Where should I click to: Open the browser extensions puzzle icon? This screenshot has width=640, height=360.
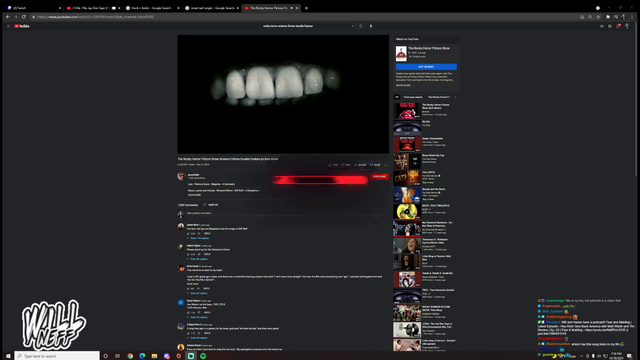608,17
